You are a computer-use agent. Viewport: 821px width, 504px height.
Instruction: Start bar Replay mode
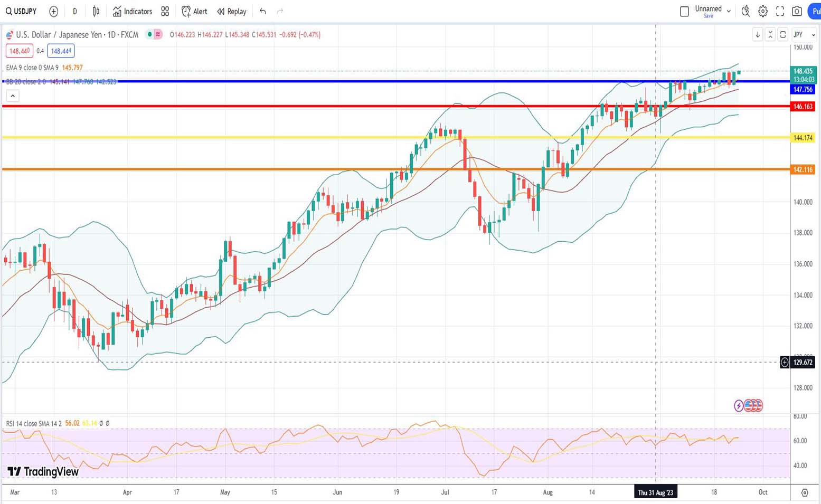coord(232,11)
